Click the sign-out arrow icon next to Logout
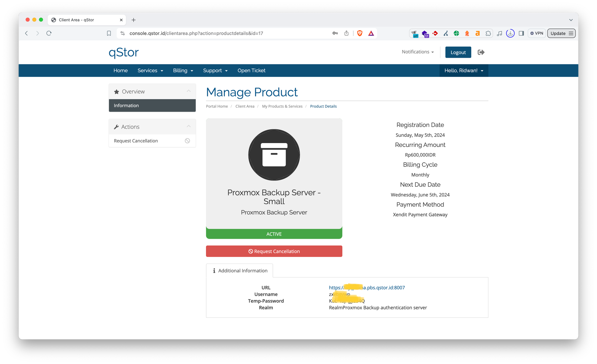Image resolution: width=597 pixels, height=364 pixels. tap(481, 52)
